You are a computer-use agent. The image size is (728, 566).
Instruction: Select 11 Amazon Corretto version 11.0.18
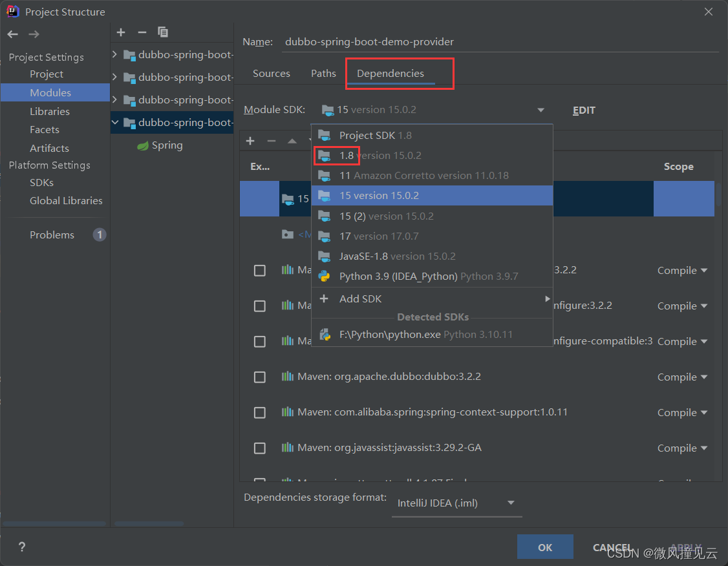433,176
